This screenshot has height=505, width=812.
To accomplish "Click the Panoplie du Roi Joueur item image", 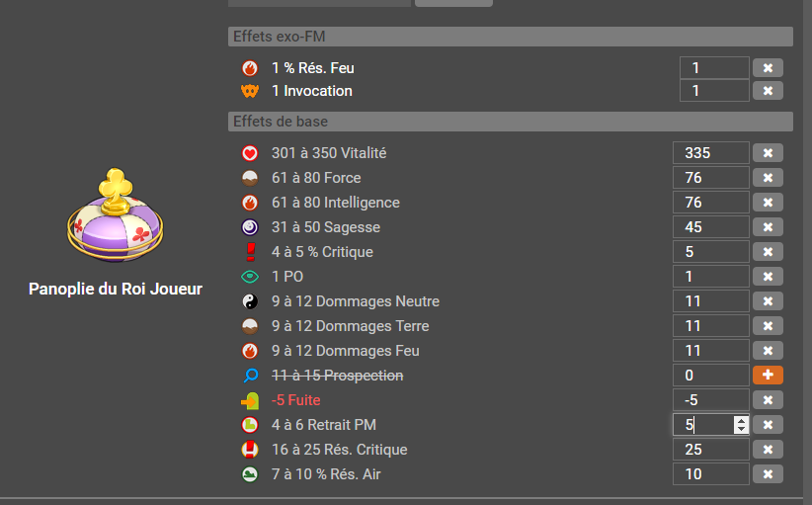I will point(115,214).
